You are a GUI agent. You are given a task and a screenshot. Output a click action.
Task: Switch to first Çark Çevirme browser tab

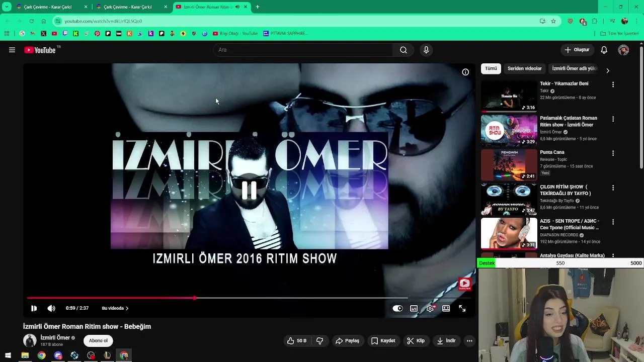(x=48, y=7)
